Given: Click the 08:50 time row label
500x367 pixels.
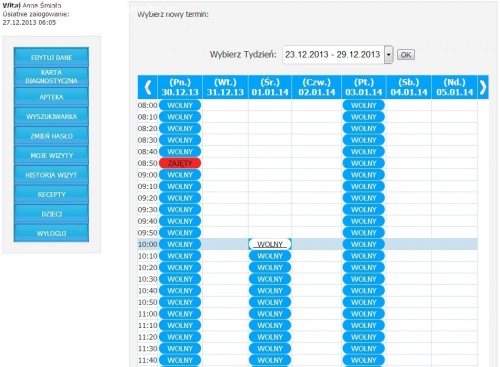Looking at the screenshot, I should pyautogui.click(x=148, y=163).
